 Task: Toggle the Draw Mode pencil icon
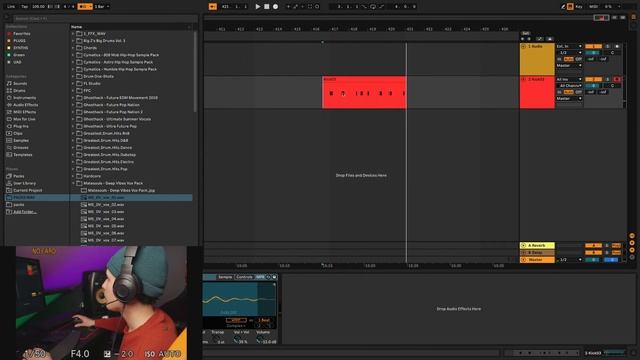563,7
